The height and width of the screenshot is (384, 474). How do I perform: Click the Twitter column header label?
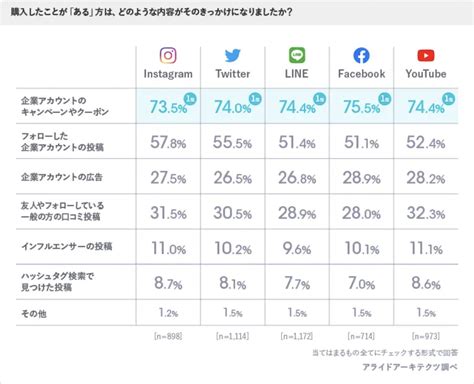coord(232,74)
